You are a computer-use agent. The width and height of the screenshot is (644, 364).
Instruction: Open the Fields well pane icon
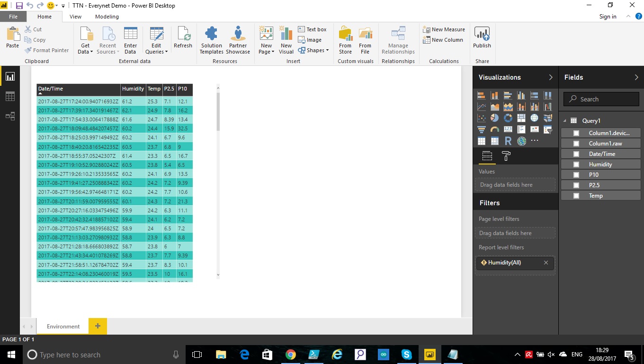click(487, 156)
